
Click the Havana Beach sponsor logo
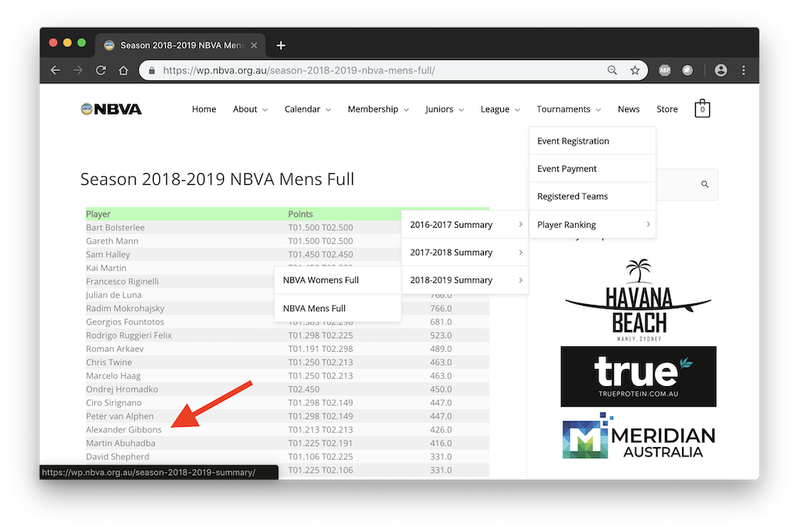coord(638,300)
